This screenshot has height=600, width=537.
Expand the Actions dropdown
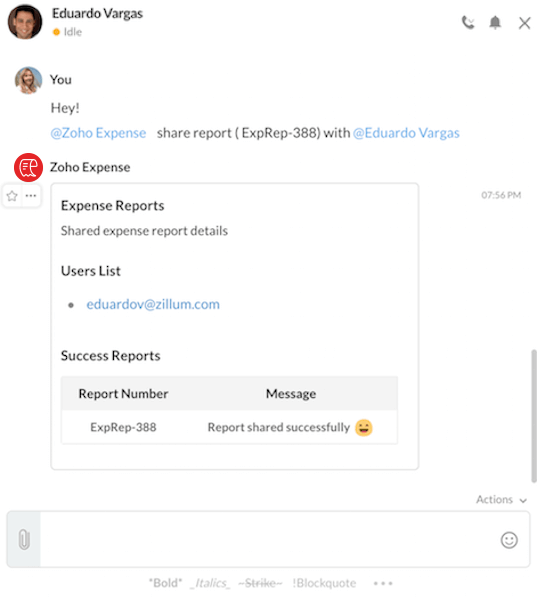coord(501,499)
